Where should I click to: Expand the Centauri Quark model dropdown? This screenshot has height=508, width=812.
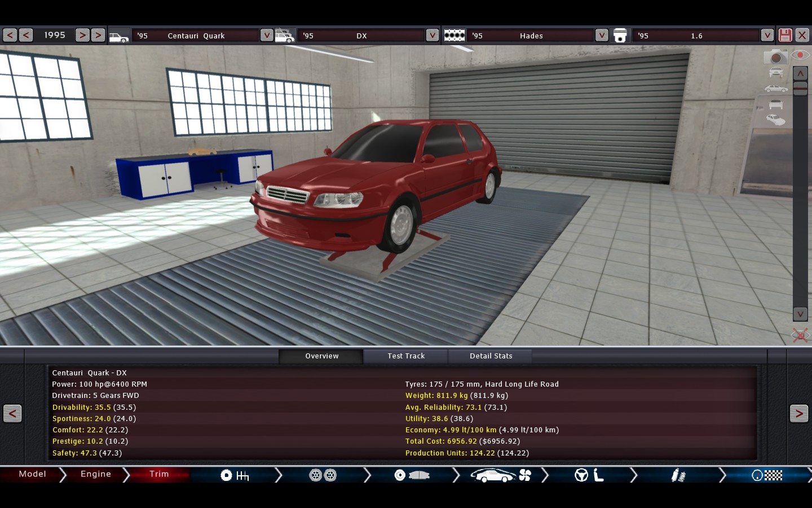[x=266, y=35]
